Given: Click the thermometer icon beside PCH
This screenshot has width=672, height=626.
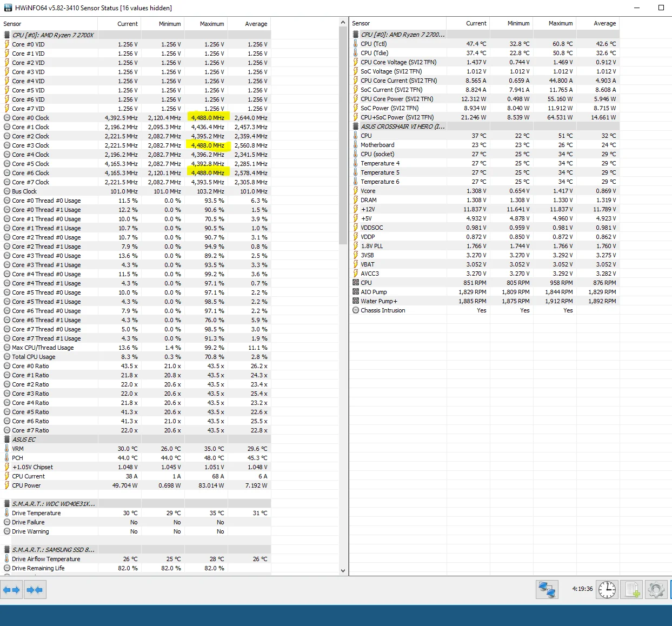Looking at the screenshot, I should tap(7, 458).
